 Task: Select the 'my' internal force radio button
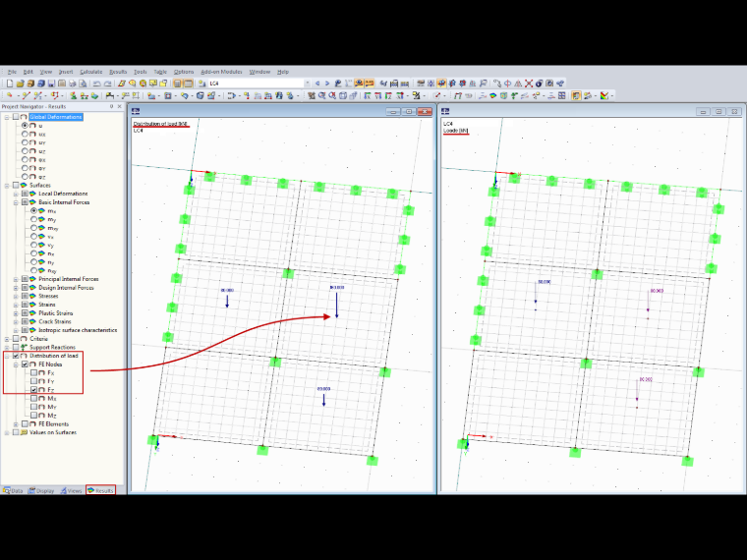tap(33, 219)
